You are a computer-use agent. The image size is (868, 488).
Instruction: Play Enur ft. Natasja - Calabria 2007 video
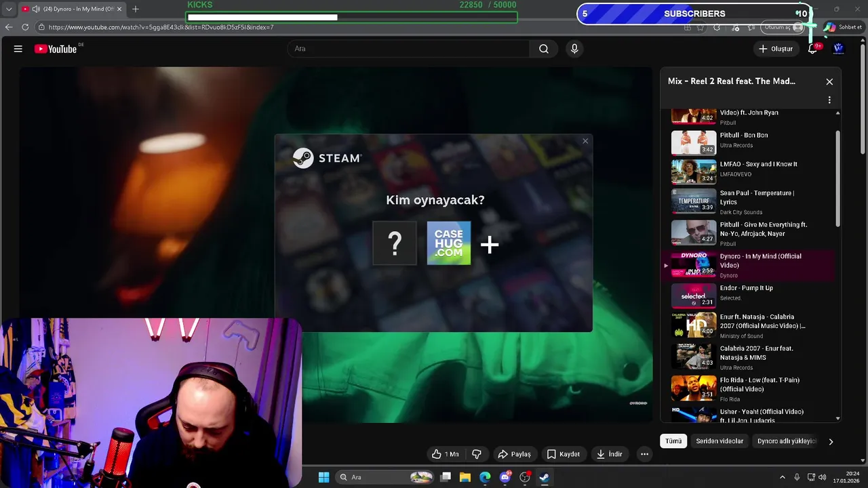coord(751,325)
